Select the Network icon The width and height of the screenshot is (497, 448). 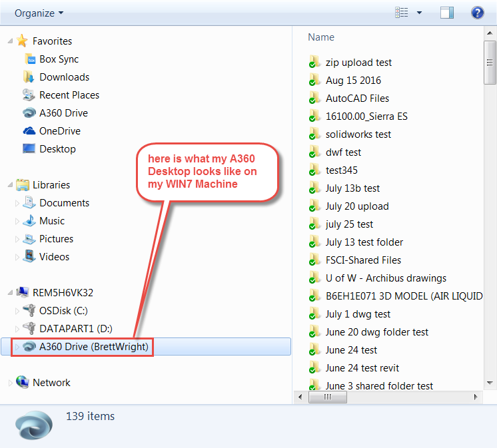click(x=23, y=382)
